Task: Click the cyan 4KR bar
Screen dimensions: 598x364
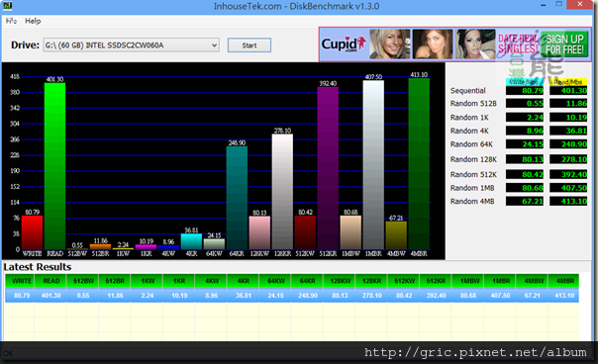Action: [x=191, y=241]
